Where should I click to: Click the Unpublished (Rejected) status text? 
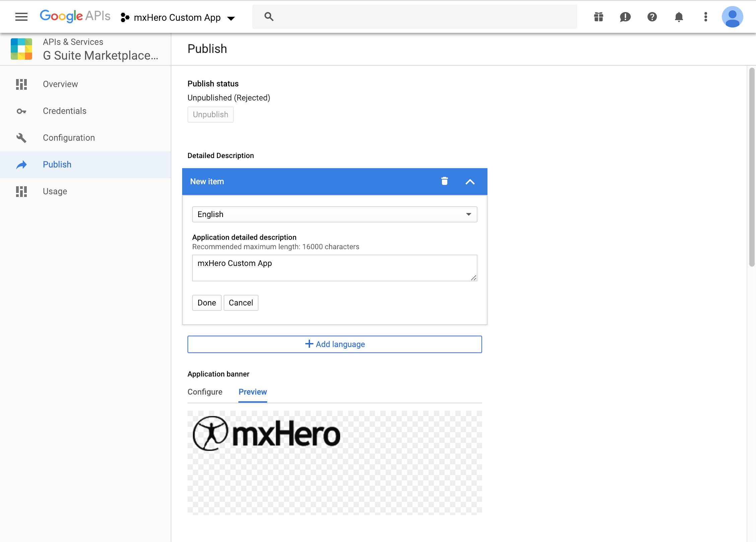click(x=229, y=98)
